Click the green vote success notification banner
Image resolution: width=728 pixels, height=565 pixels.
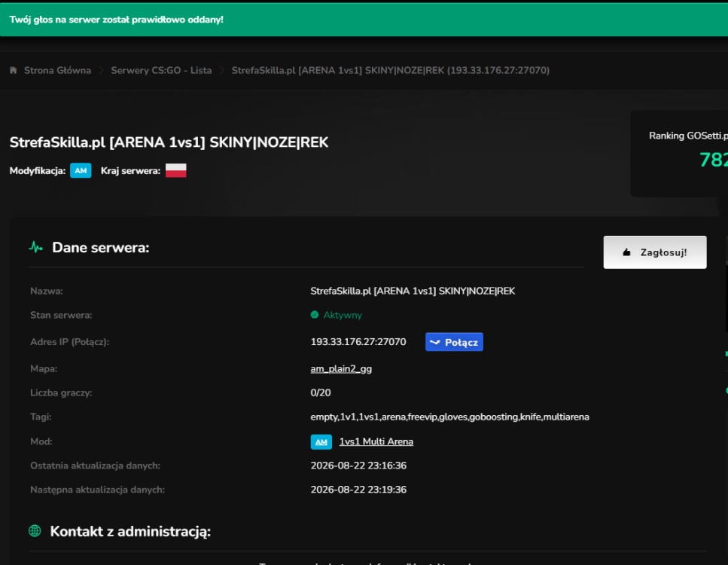tap(364, 20)
